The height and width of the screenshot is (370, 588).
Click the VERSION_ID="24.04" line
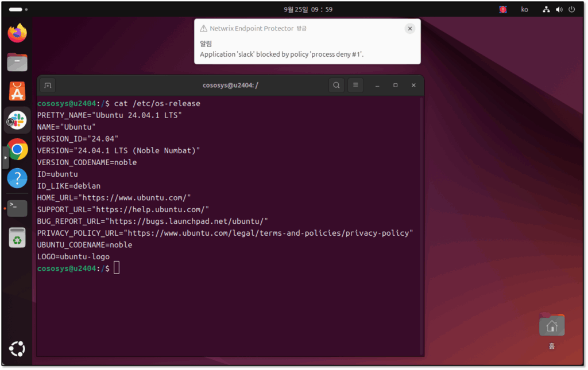pyautogui.click(x=78, y=139)
